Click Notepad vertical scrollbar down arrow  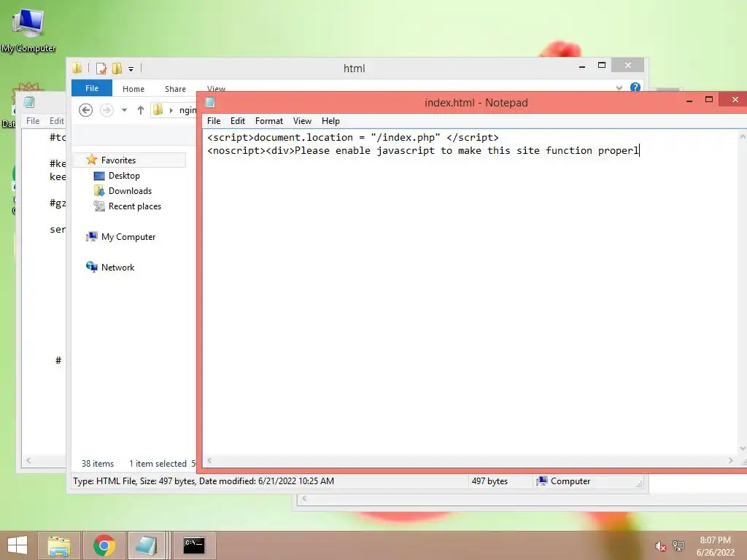pyautogui.click(x=742, y=448)
